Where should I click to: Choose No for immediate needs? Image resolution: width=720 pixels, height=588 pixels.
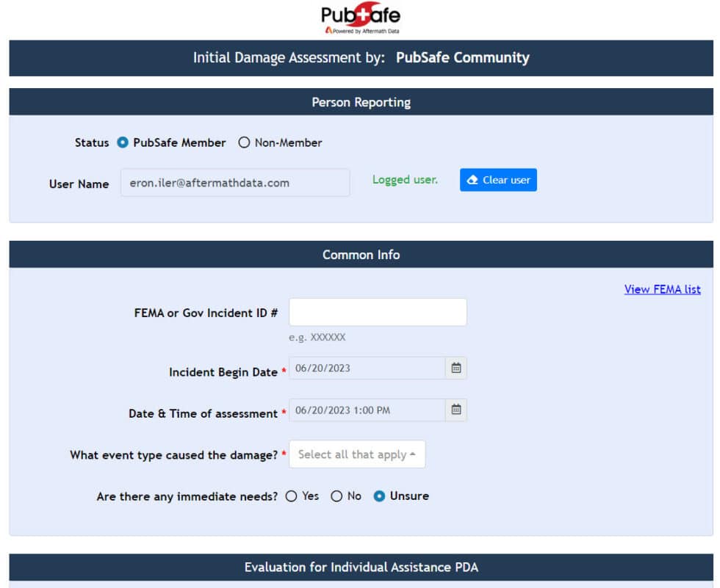[336, 496]
